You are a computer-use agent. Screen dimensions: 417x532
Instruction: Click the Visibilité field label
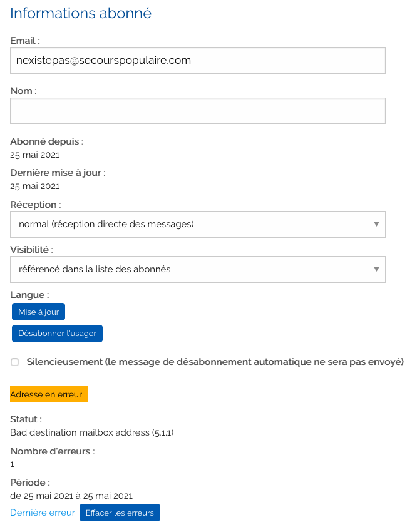coord(32,250)
